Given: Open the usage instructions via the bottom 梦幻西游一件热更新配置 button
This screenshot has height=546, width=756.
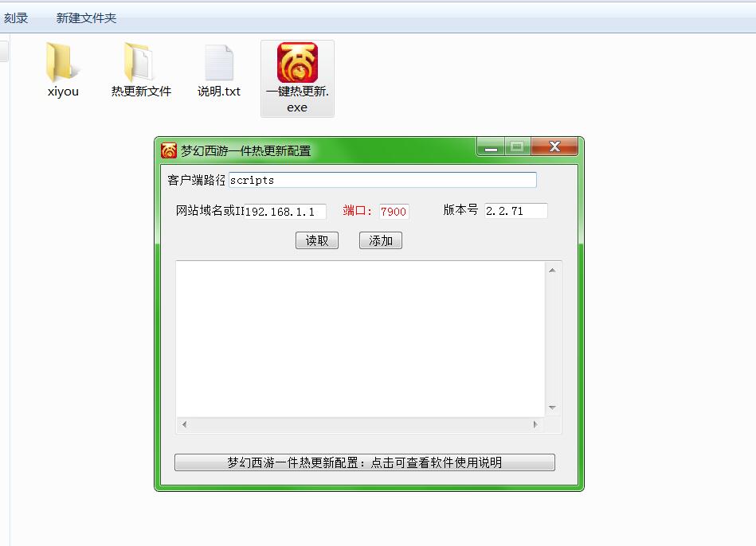Looking at the screenshot, I should (364, 462).
